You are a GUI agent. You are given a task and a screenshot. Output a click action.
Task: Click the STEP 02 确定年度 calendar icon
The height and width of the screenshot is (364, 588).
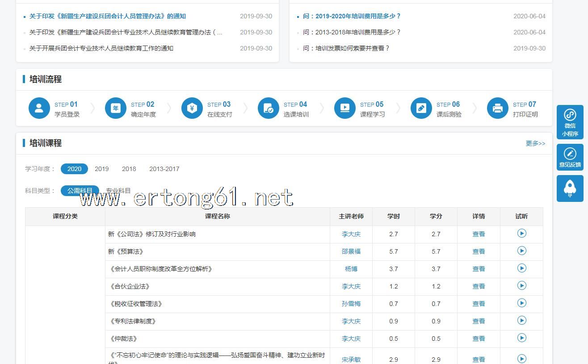(116, 108)
